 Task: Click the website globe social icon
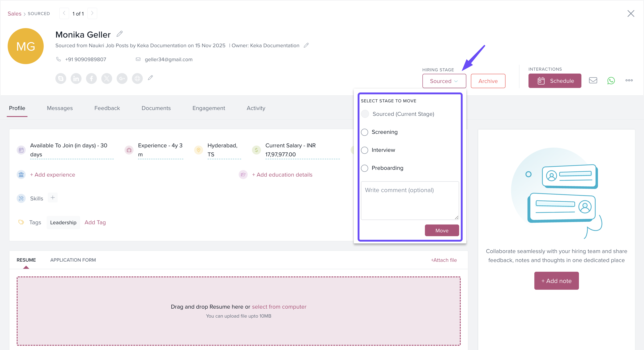(137, 79)
